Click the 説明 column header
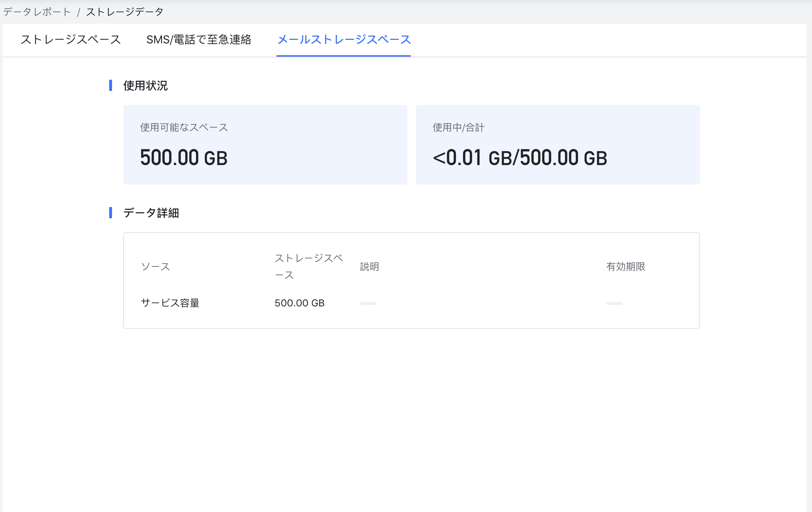 point(369,266)
